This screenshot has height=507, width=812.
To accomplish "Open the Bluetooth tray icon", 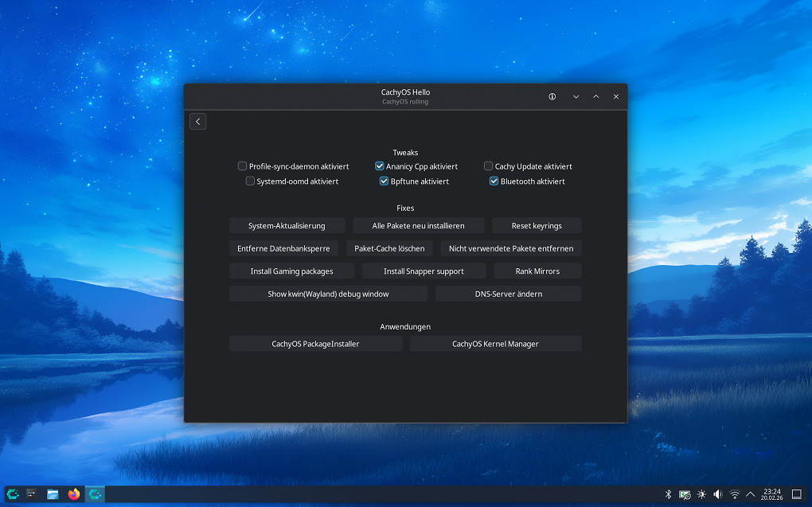I will [x=668, y=494].
